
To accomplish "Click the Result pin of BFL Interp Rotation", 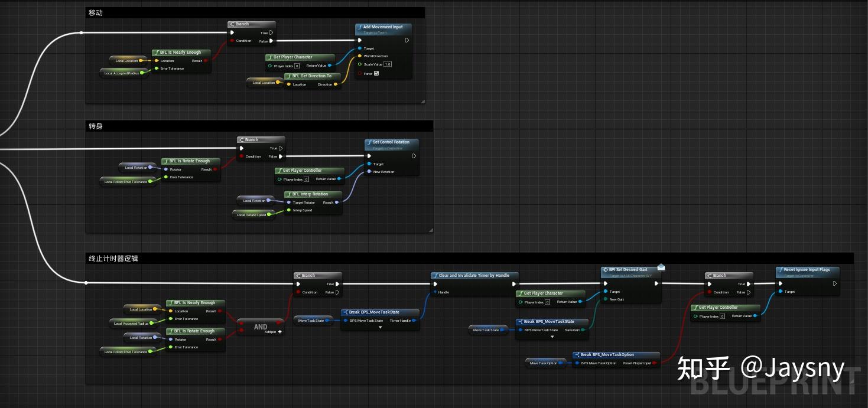I will point(337,203).
